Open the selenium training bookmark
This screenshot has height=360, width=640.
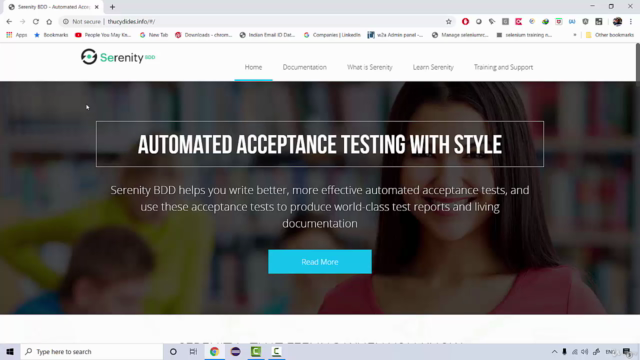click(x=524, y=35)
